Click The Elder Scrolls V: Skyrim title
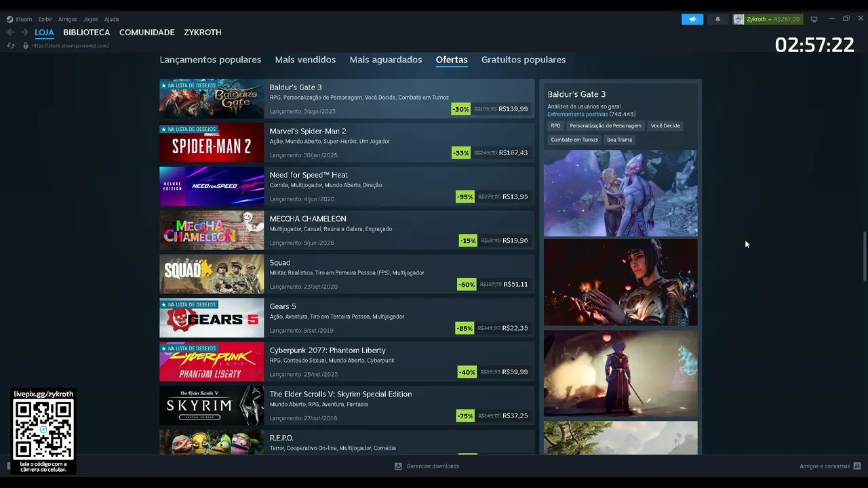Screen dimensions: 868x488 point(340,394)
